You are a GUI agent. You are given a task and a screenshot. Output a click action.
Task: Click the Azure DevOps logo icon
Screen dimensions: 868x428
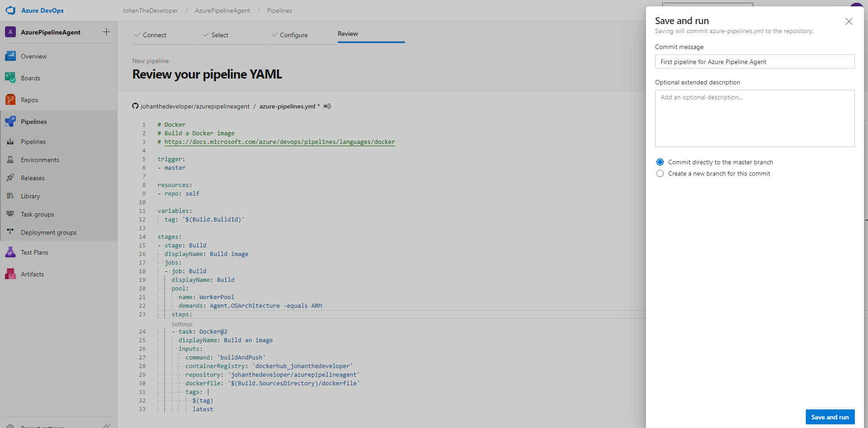coord(10,10)
